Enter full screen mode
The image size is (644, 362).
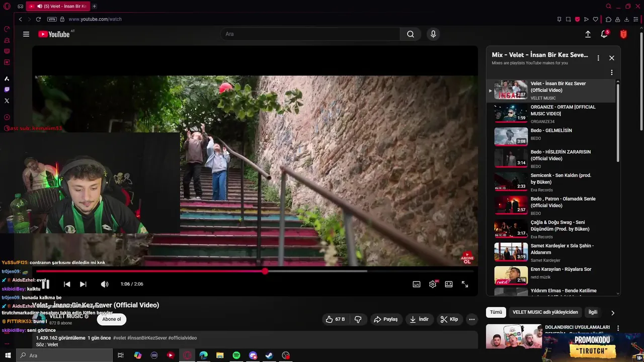465,284
